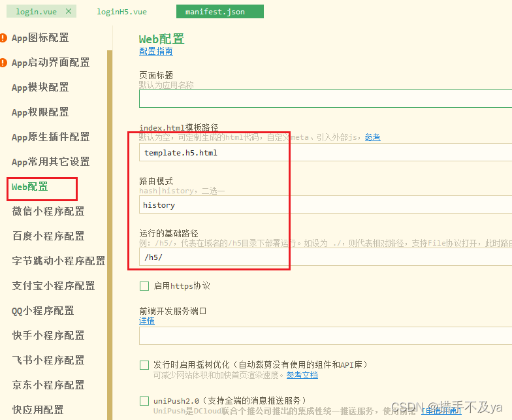Open 详情 link under 前端开发服务端口

click(x=146, y=321)
